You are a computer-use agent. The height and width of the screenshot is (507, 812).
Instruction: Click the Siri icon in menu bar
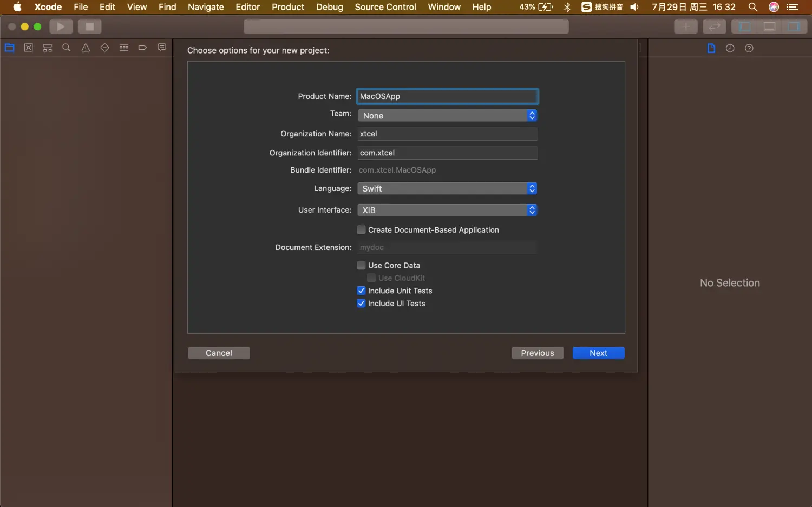coord(774,7)
